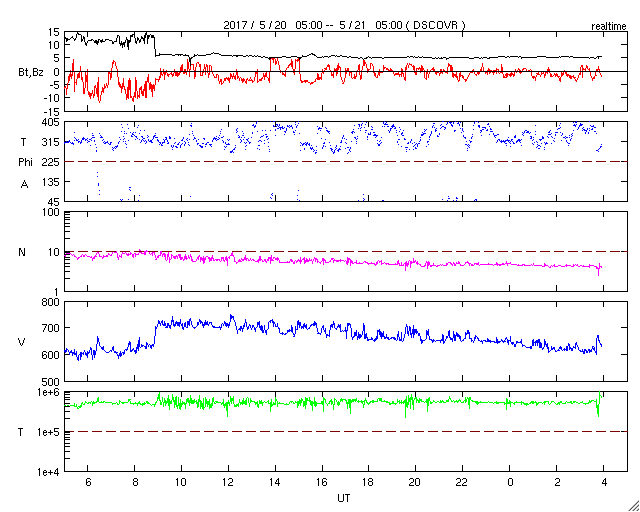Click the 'T' label beside the 315 tick
Image resolution: width=640 pixels, height=512 pixels.
click(23, 142)
